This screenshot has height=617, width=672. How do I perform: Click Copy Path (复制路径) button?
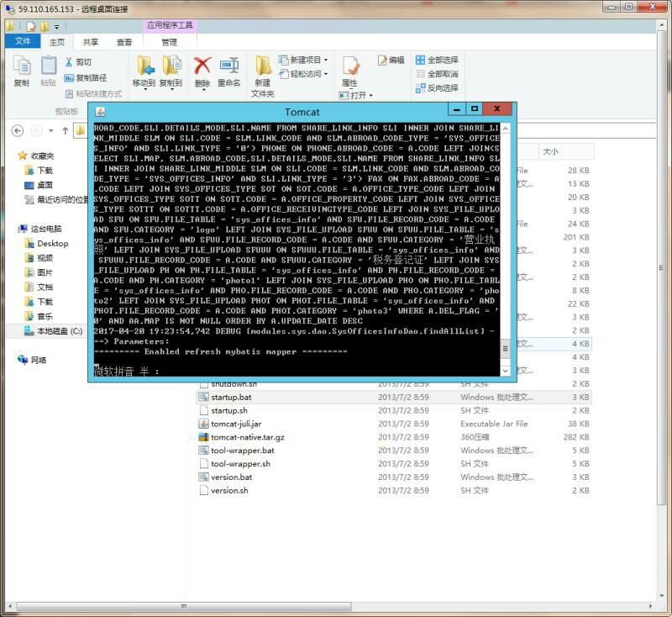[x=91, y=77]
